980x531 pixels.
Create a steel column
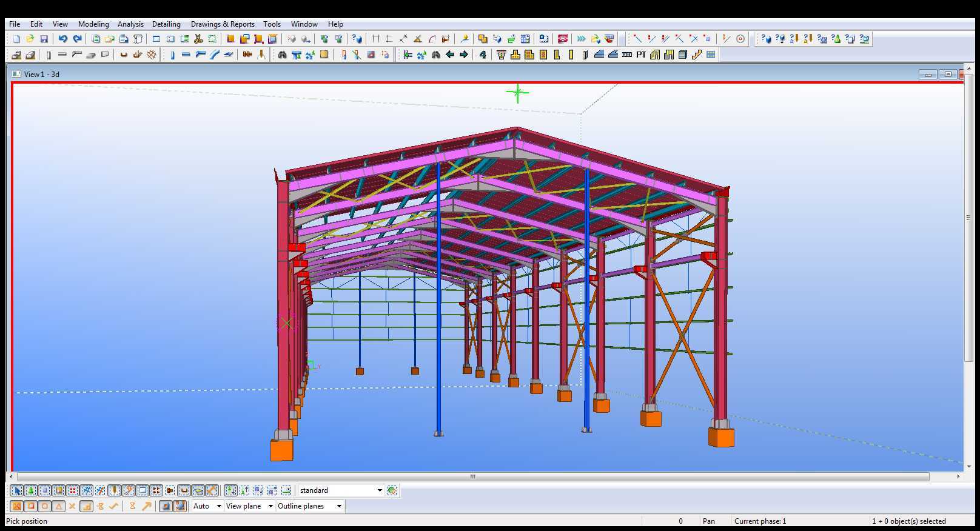coord(172,55)
